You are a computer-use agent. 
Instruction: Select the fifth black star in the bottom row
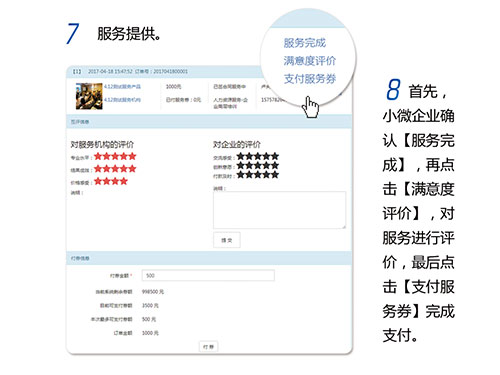(275, 174)
